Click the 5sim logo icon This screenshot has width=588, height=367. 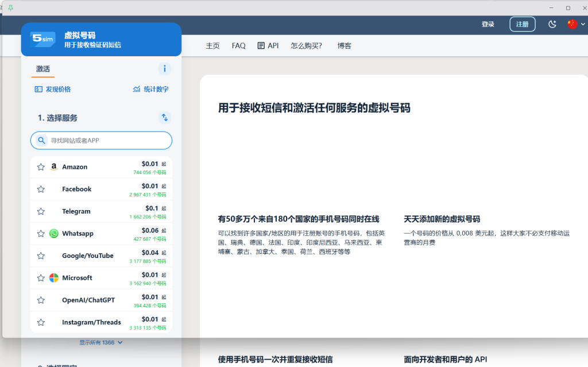point(43,40)
